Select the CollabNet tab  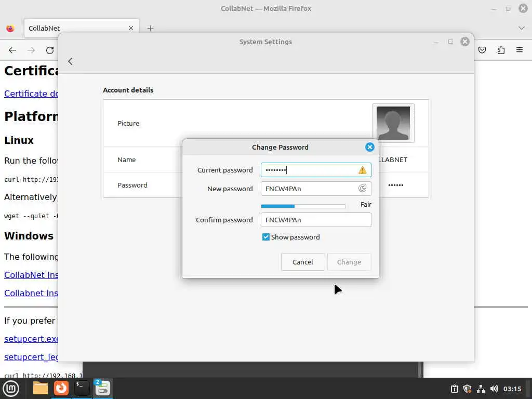click(x=82, y=28)
